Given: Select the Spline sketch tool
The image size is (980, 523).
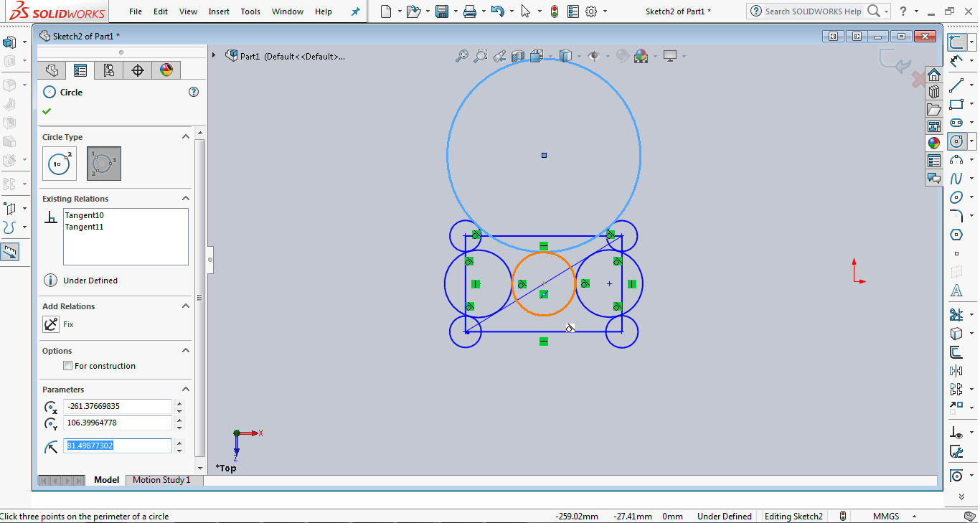Looking at the screenshot, I should pos(956,179).
